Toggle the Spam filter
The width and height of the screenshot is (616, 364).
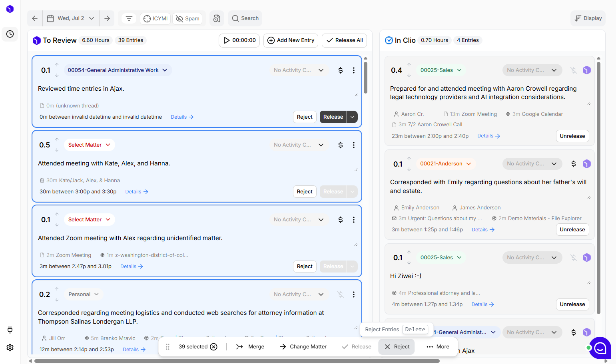tap(187, 18)
